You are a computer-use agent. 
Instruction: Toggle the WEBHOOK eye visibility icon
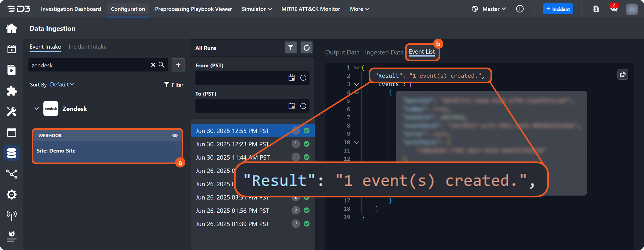(175, 135)
